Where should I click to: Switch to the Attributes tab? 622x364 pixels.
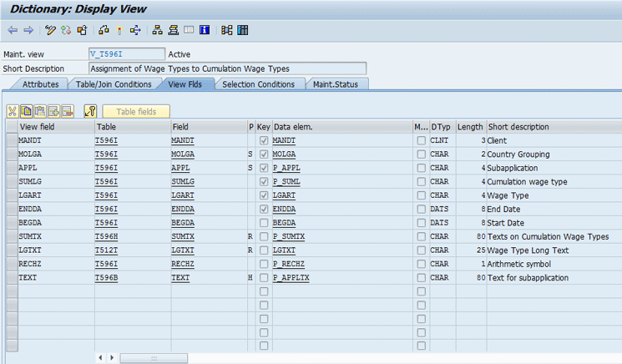point(40,84)
